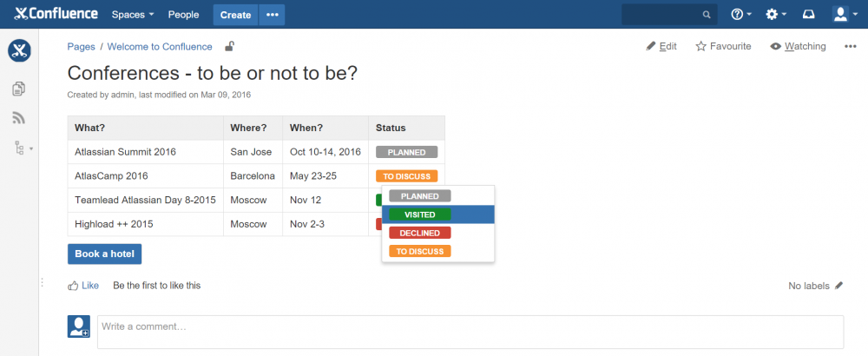Open the page more actions ellipsis
Image resolution: width=868 pixels, height=356 pixels.
[x=851, y=47]
